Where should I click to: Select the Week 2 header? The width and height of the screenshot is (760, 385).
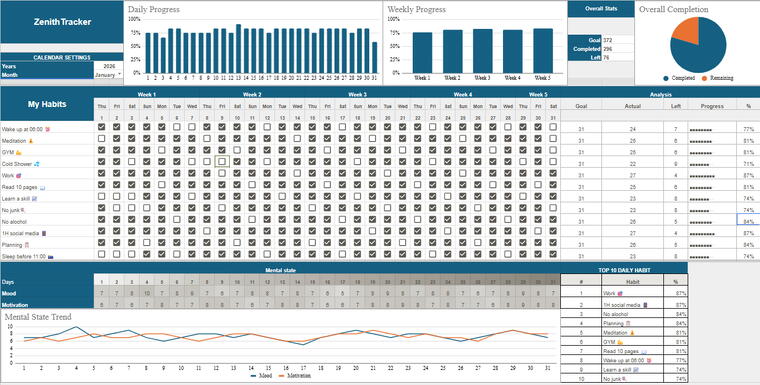252,95
